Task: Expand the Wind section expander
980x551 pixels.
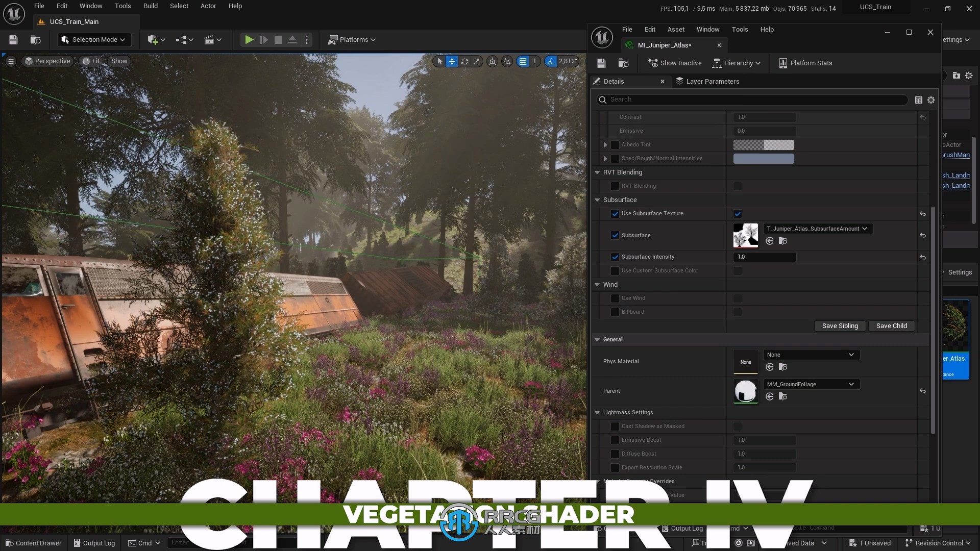Action: pyautogui.click(x=597, y=284)
